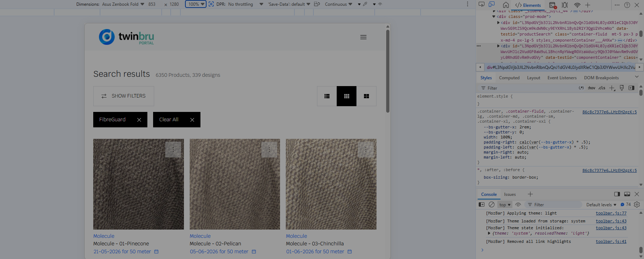The height and width of the screenshot is (259, 644).
Task: Expand the productSearch div node
Action: coord(498,23)
